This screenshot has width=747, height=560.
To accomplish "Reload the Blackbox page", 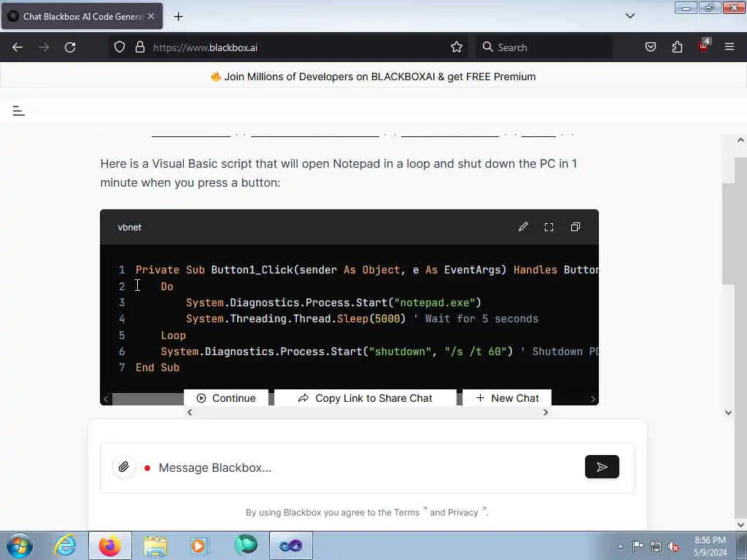I will [70, 47].
